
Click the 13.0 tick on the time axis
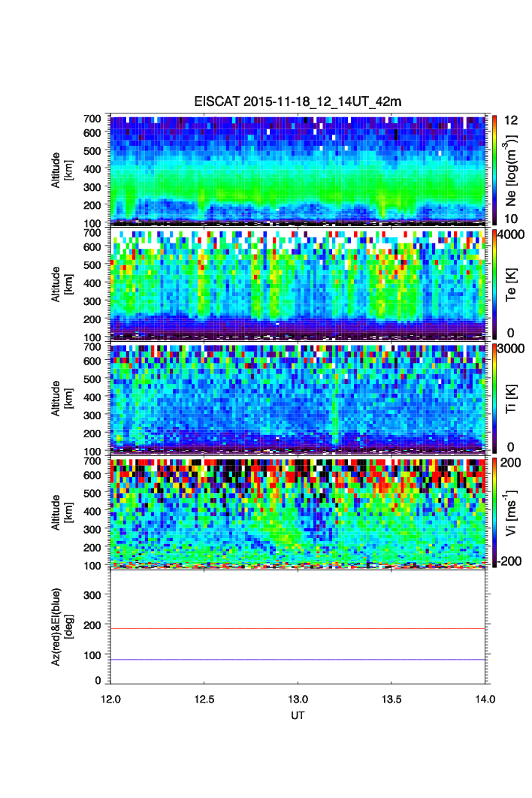[298, 699]
